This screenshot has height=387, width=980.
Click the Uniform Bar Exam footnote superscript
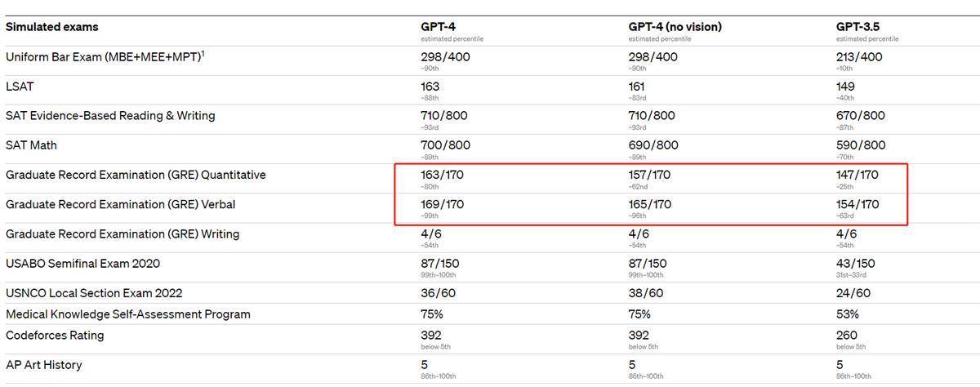click(x=203, y=54)
